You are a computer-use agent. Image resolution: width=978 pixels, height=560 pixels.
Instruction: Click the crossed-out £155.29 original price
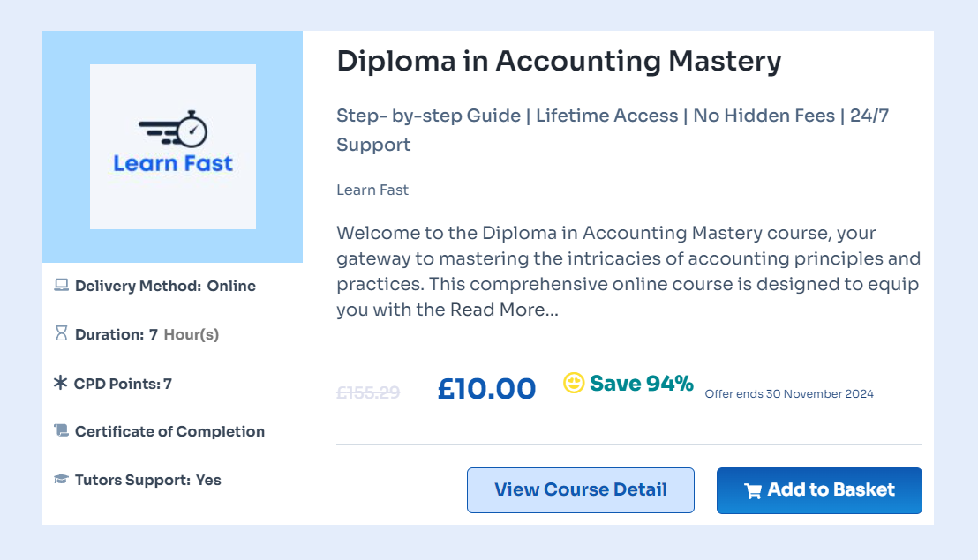(x=368, y=392)
